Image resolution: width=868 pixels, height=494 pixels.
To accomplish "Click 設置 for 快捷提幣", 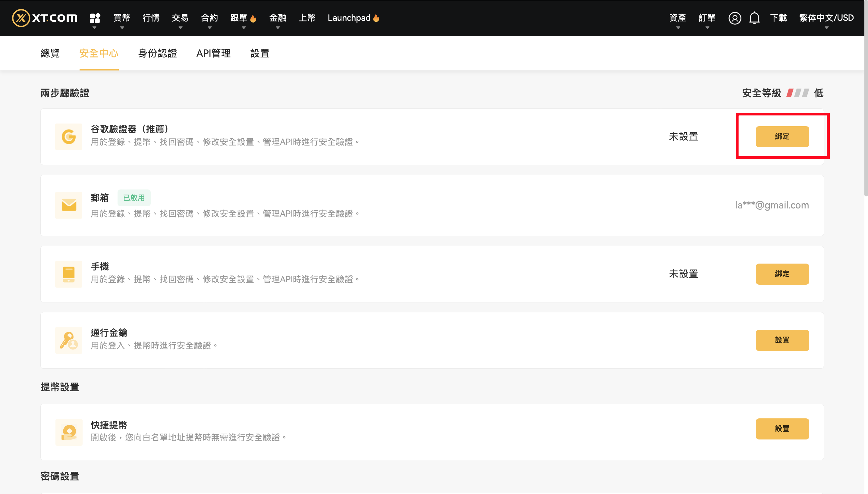I will click(x=782, y=429).
